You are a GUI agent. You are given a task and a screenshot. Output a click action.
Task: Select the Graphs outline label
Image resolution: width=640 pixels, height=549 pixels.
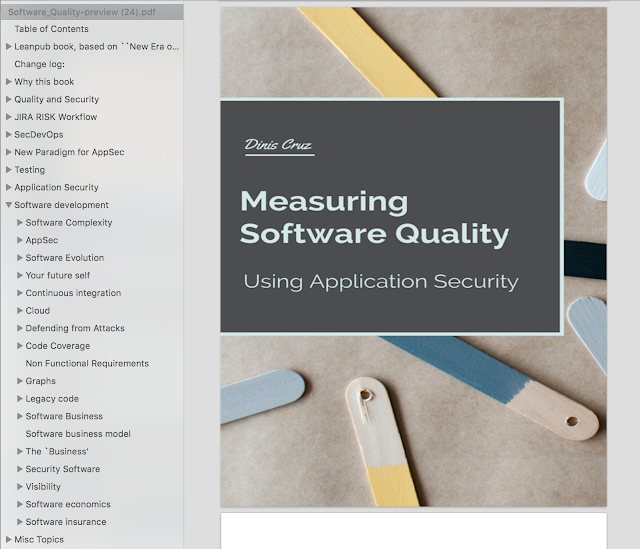pos(40,381)
